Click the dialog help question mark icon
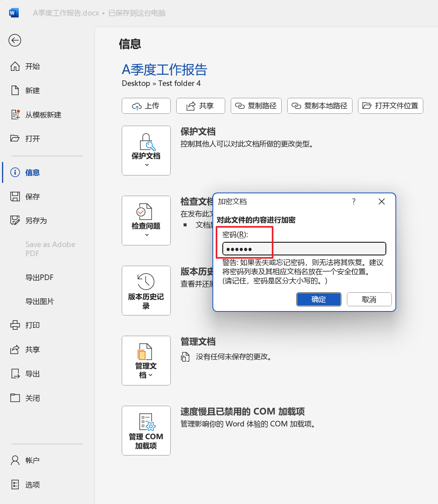 coord(353,202)
